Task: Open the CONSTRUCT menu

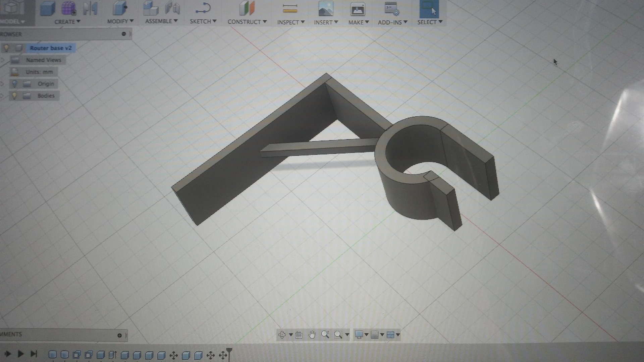Action: tap(247, 21)
